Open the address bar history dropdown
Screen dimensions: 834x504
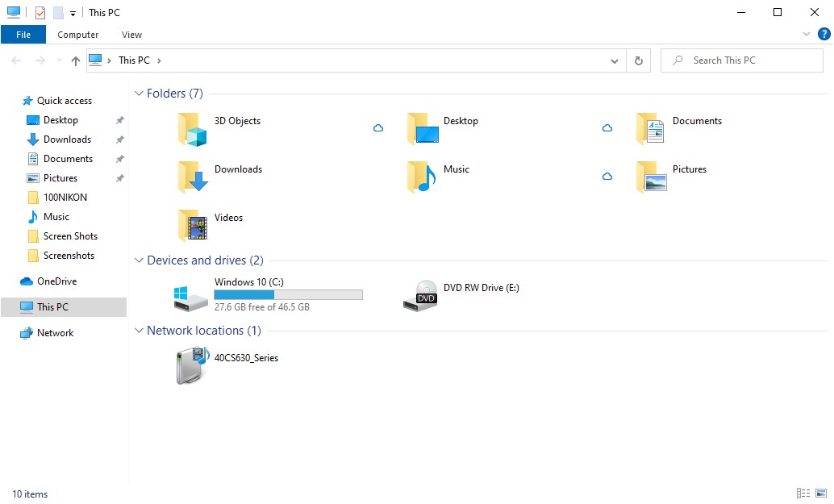[615, 60]
